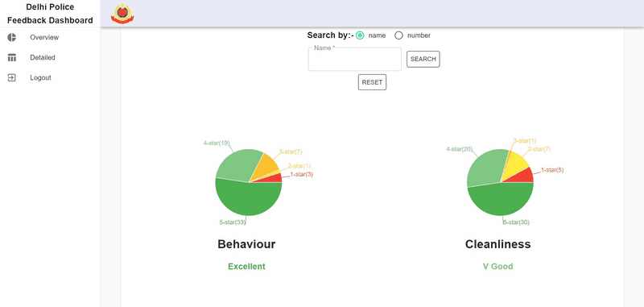Click the Detailed table icon in sidebar
Image resolution: width=644 pixels, height=307 pixels.
[11, 57]
